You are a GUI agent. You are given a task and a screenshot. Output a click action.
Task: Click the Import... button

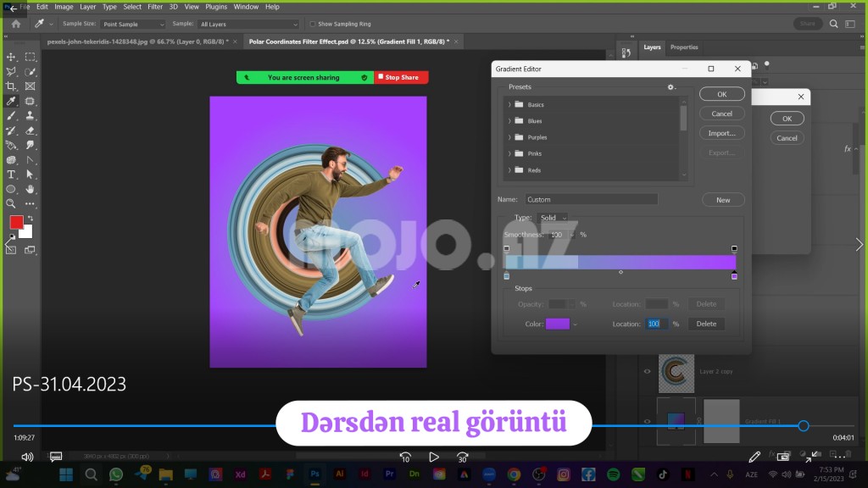click(722, 133)
